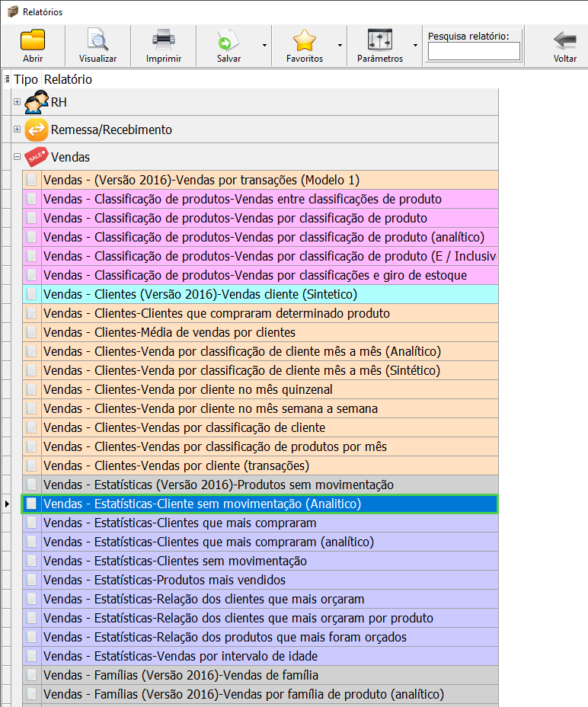Screen dimensions: 588x707
Task: Click the Vendas group label
Action: click(70, 157)
